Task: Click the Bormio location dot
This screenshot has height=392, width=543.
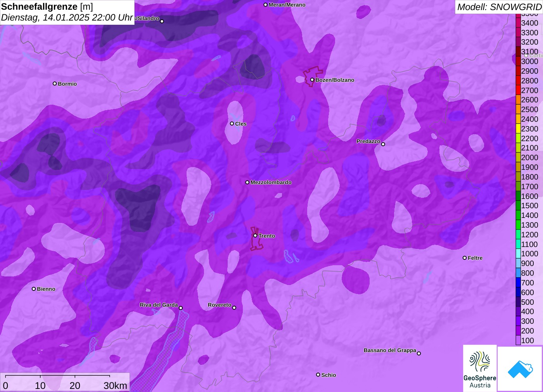Action: click(55, 83)
